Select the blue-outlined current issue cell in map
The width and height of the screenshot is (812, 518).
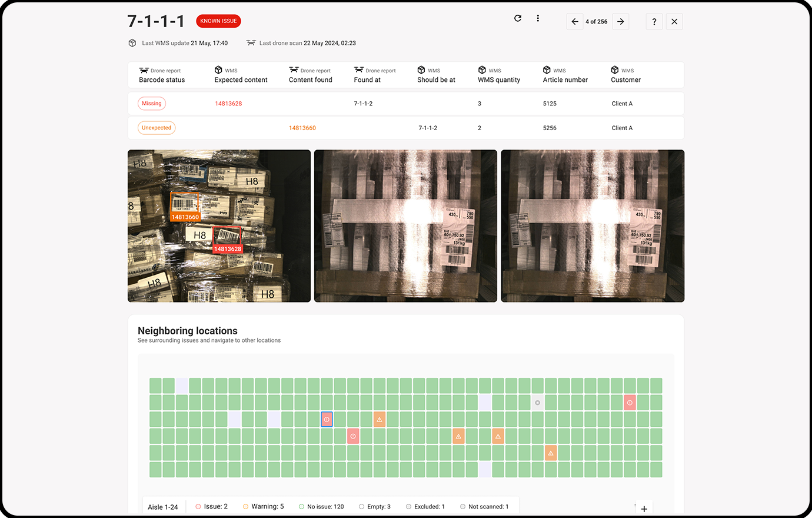pos(327,419)
